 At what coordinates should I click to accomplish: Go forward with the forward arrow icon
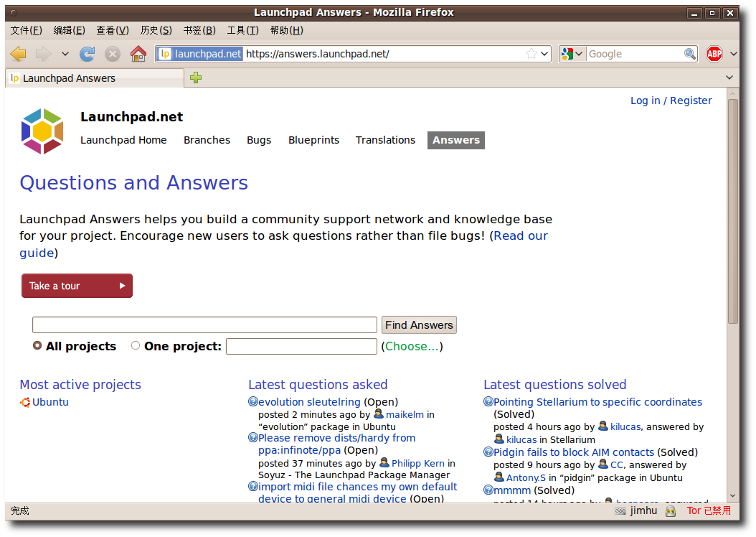point(43,54)
